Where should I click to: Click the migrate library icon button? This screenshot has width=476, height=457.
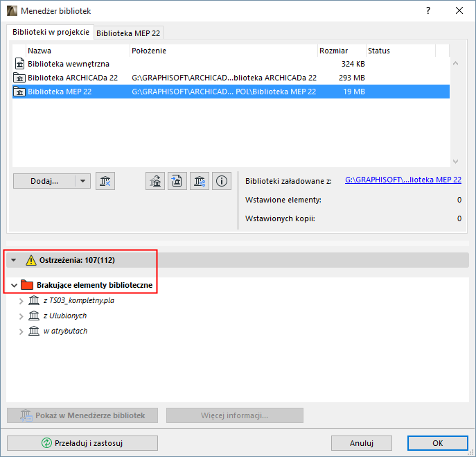[x=155, y=181]
